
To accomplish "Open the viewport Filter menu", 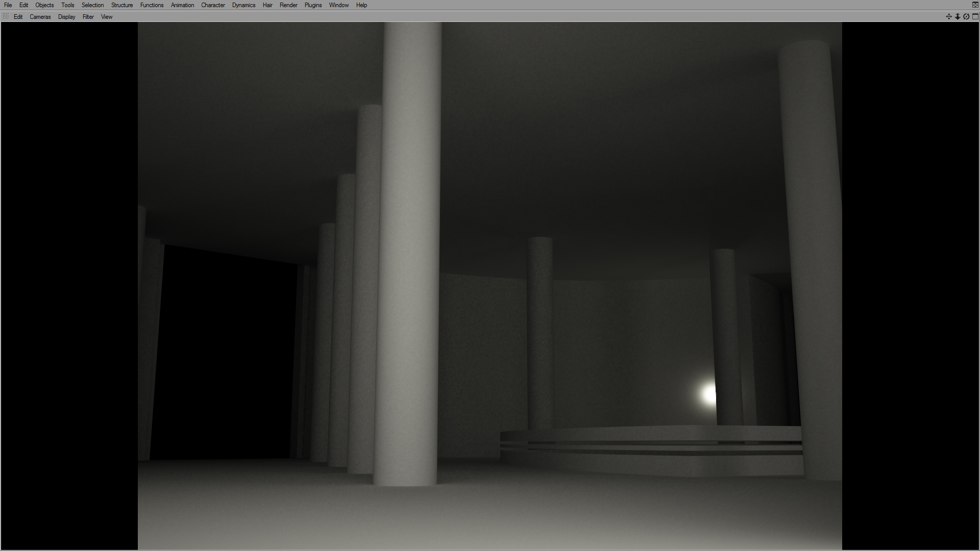I will tap(88, 17).
